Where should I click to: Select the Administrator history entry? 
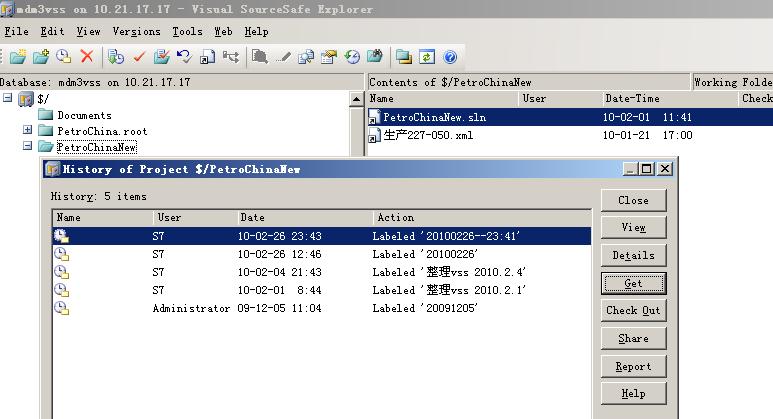click(321, 308)
